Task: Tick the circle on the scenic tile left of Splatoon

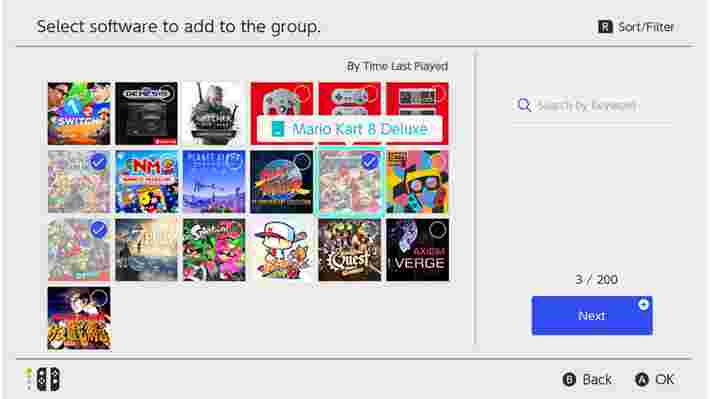Action: tap(167, 230)
